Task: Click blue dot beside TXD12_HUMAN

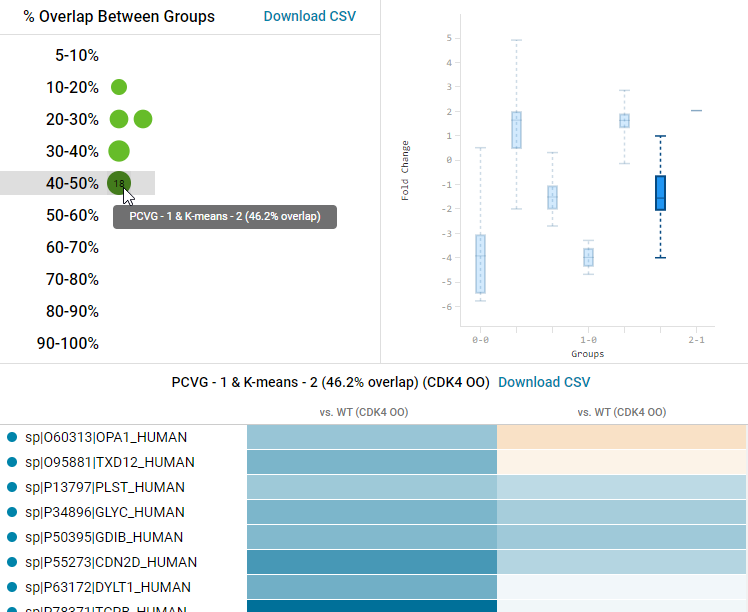Action: tap(12, 462)
